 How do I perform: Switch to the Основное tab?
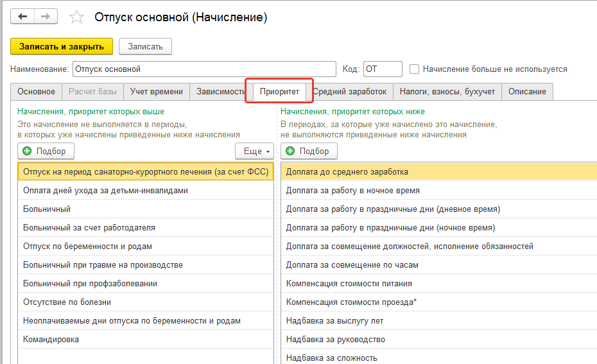(x=37, y=92)
